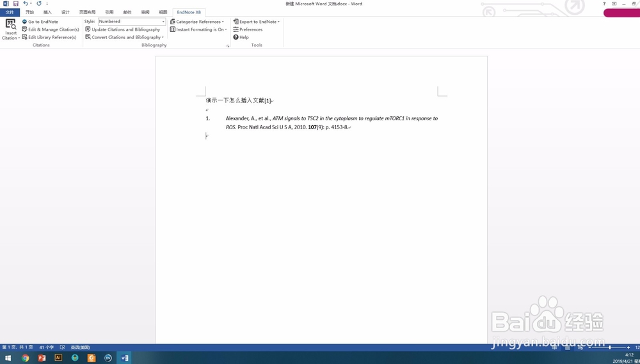The image size is (640, 364).
Task: Open teal circular app in taskbar
Action: click(75, 358)
